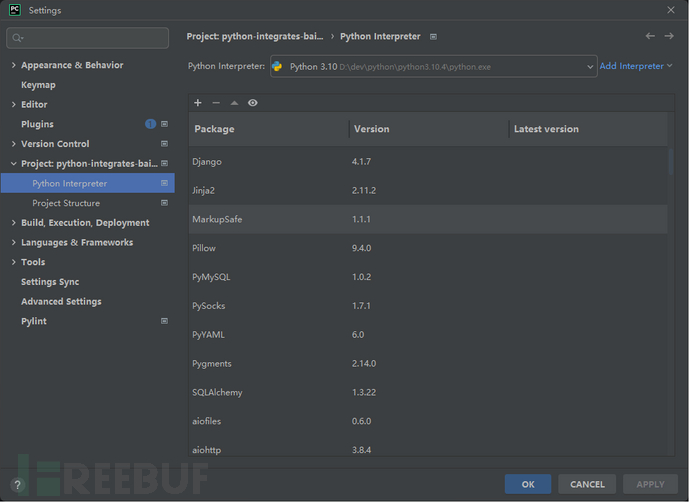Click the Python logo in interpreter field

(277, 66)
